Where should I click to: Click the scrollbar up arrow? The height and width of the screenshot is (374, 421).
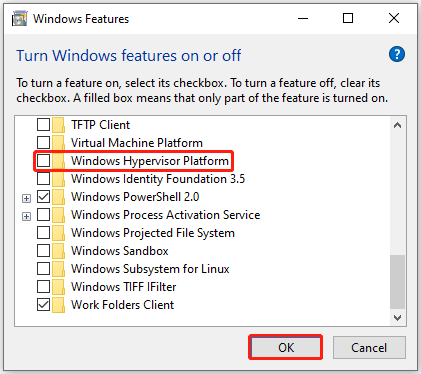point(397,125)
